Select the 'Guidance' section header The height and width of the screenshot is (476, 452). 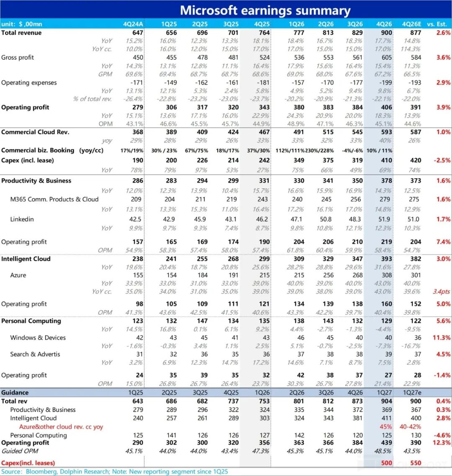[15, 393]
